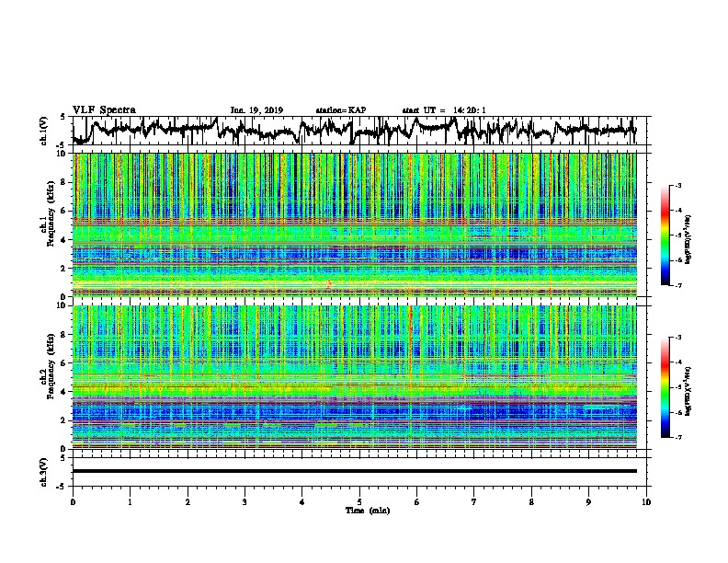Screen dimensions: 728x563
Task: Click the time axis tick label "3"
Action: click(x=245, y=501)
